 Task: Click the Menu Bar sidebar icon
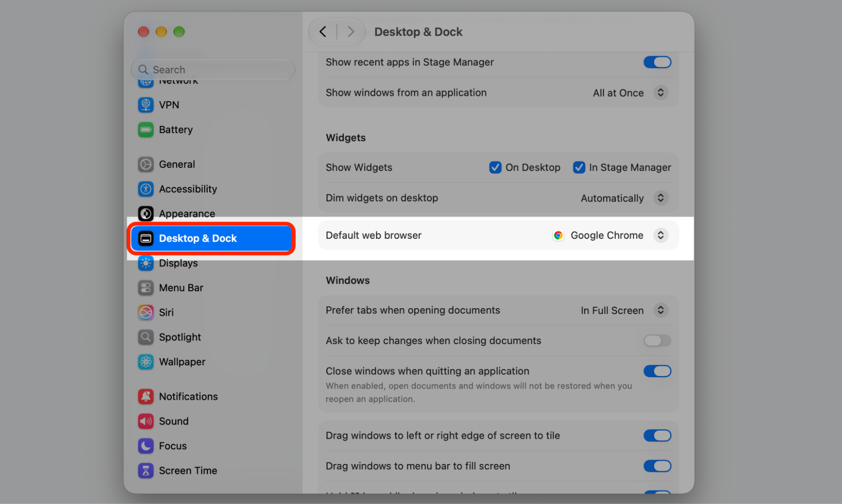click(x=146, y=288)
